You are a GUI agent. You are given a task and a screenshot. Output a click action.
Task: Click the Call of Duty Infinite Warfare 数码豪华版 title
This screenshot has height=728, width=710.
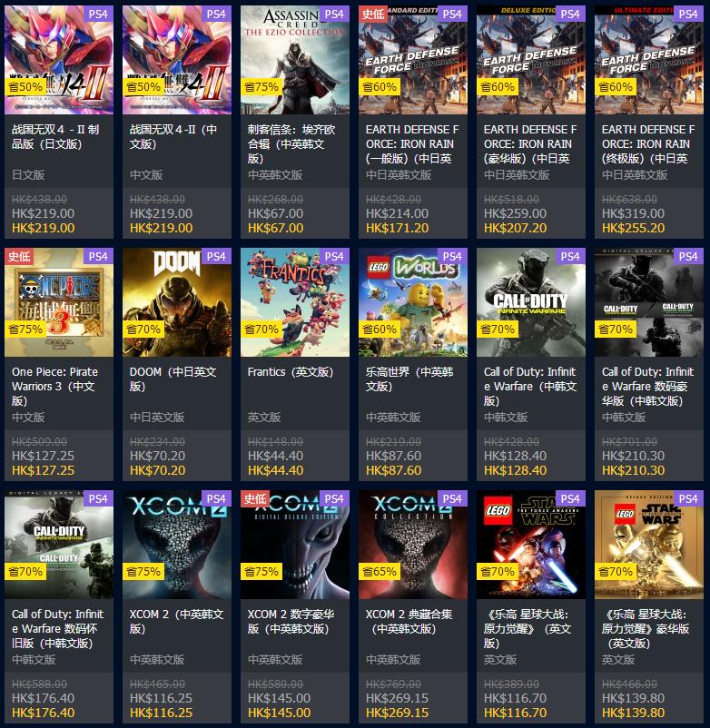tap(647, 386)
